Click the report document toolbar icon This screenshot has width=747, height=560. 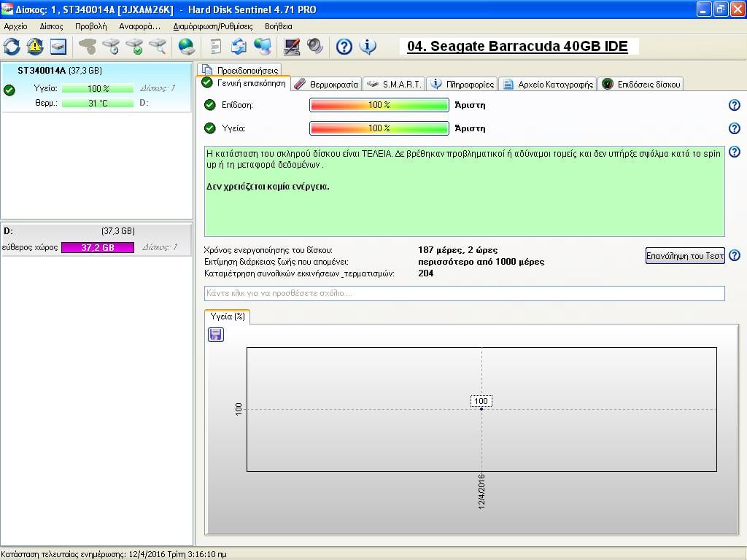216,47
